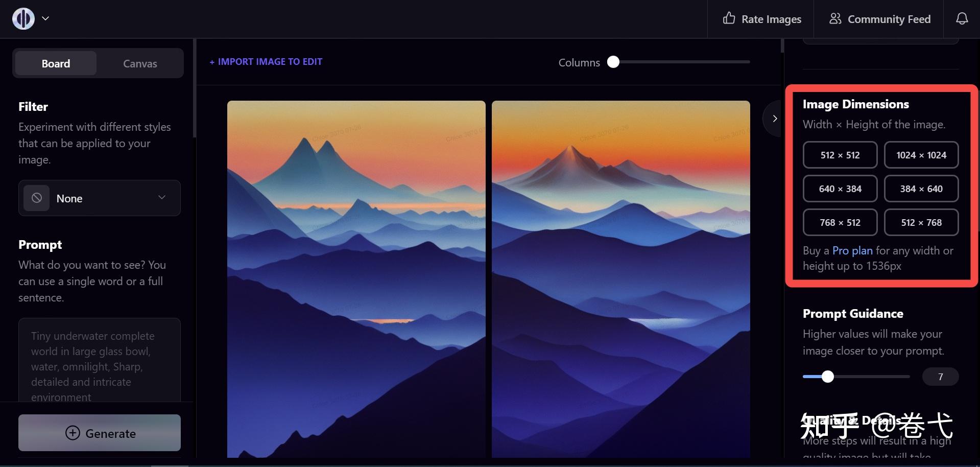Choose the 512 × 768 image size
The image size is (980, 467).
pyautogui.click(x=921, y=222)
